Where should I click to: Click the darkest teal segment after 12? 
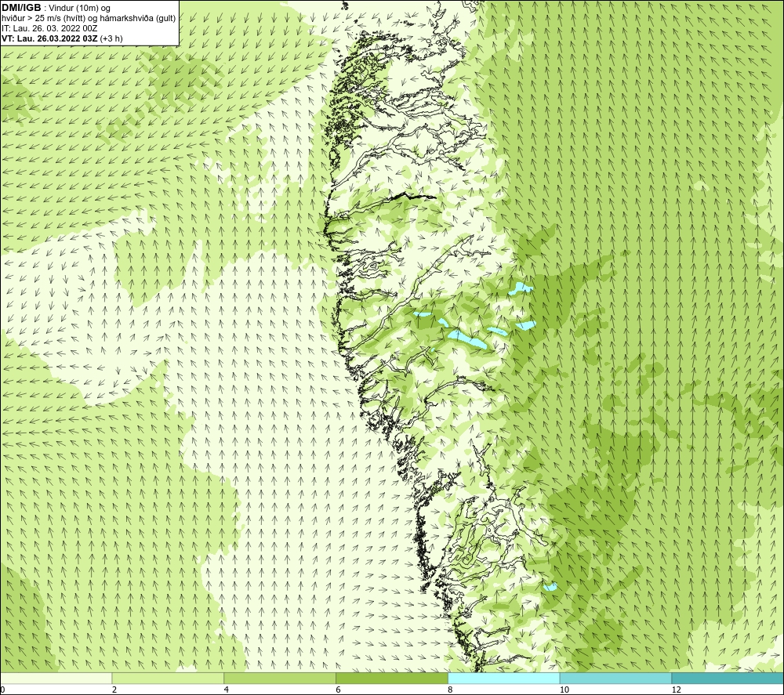[728, 678]
